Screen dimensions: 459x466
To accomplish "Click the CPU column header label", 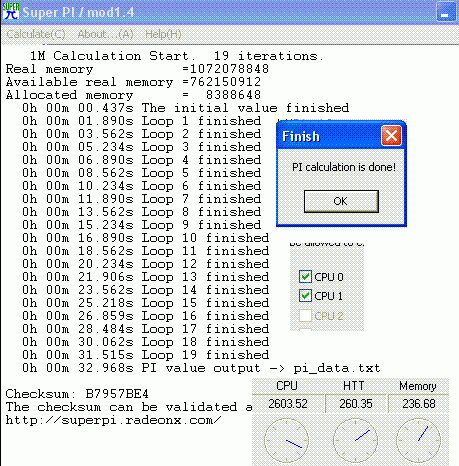I will pos(287,386).
